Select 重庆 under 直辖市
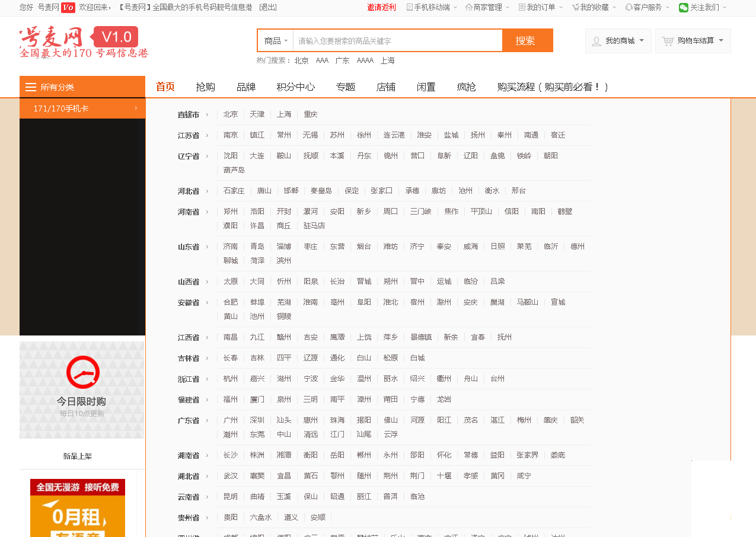The width and height of the screenshot is (756, 537). pyautogui.click(x=311, y=114)
